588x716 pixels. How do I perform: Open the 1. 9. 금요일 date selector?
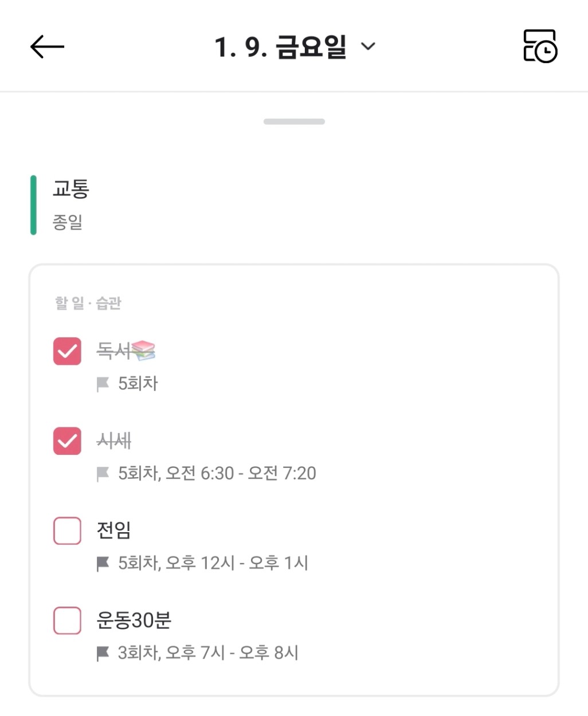(280, 46)
